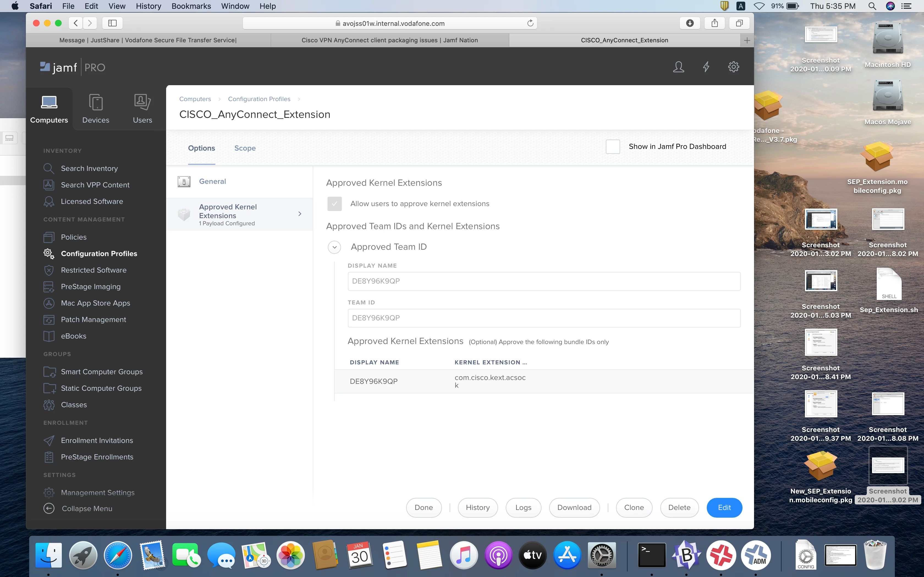Open the user account icon in Jamf header
Viewport: 924px width, 577px height.
(678, 67)
